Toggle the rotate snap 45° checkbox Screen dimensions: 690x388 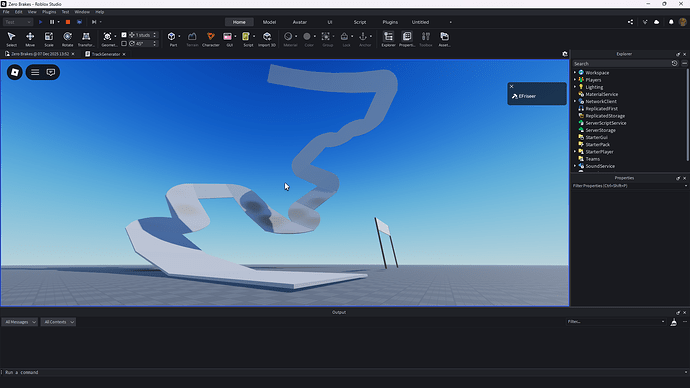[x=124, y=44]
